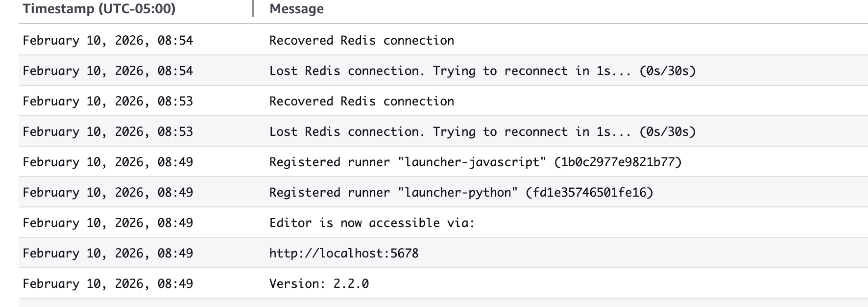Viewport: 868px width, 307px height.
Task: Click the Message column header
Action: [x=296, y=9]
